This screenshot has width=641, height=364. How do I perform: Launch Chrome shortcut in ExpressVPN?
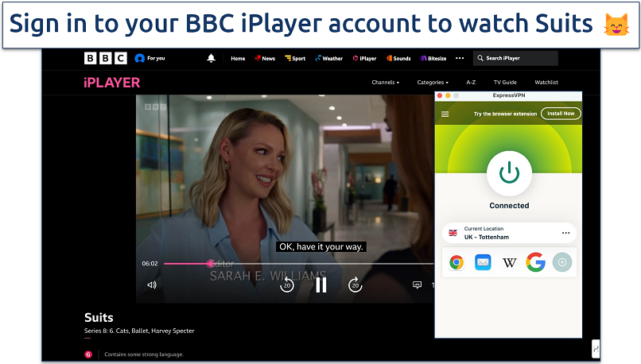[x=456, y=262]
